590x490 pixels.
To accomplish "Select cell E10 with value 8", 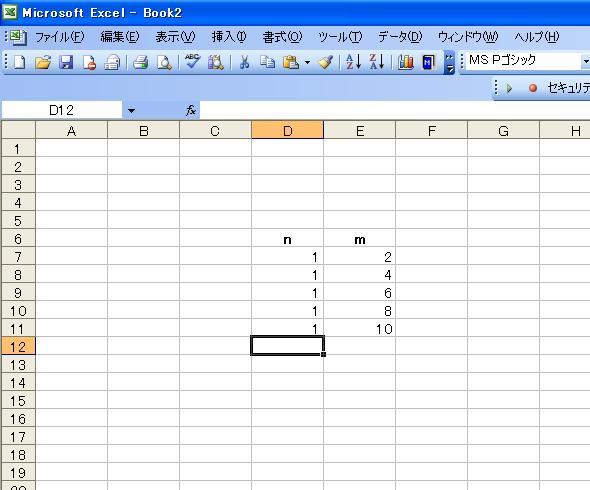I will pyautogui.click(x=360, y=310).
